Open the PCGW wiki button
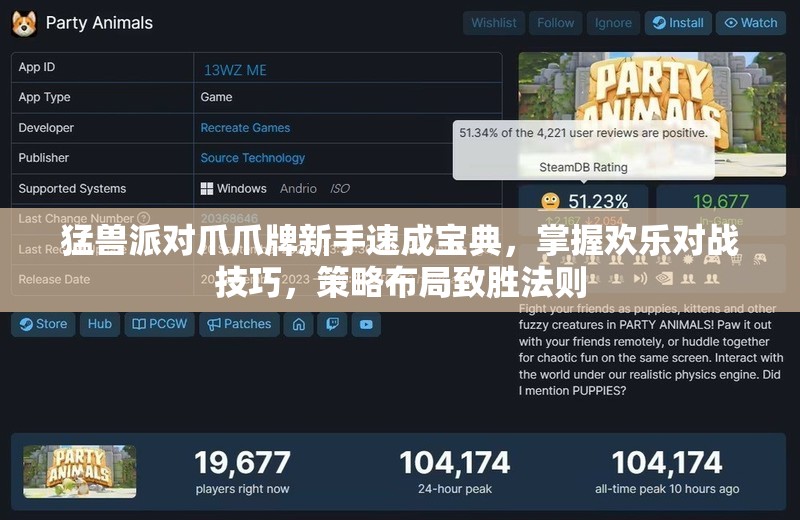This screenshot has height=520, width=800. [x=159, y=324]
